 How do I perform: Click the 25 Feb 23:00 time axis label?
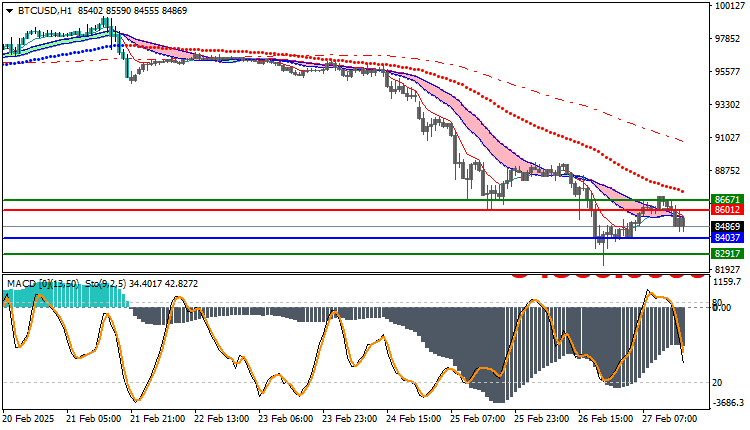click(542, 419)
